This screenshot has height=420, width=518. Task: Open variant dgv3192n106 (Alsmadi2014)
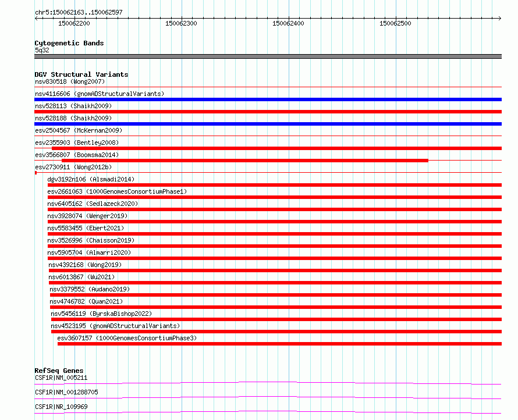click(x=91, y=179)
